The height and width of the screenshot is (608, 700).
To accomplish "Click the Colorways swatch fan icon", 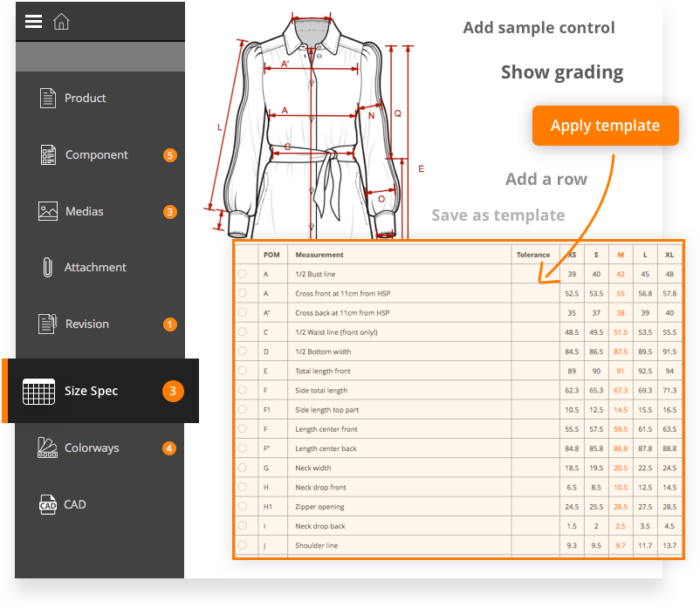I will tap(47, 447).
